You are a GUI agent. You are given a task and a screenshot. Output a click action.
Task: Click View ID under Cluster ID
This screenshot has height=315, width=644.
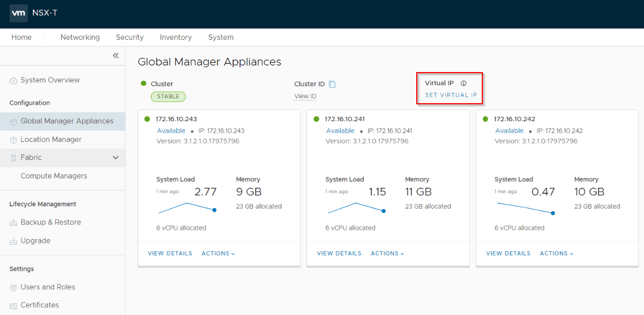coord(305,97)
